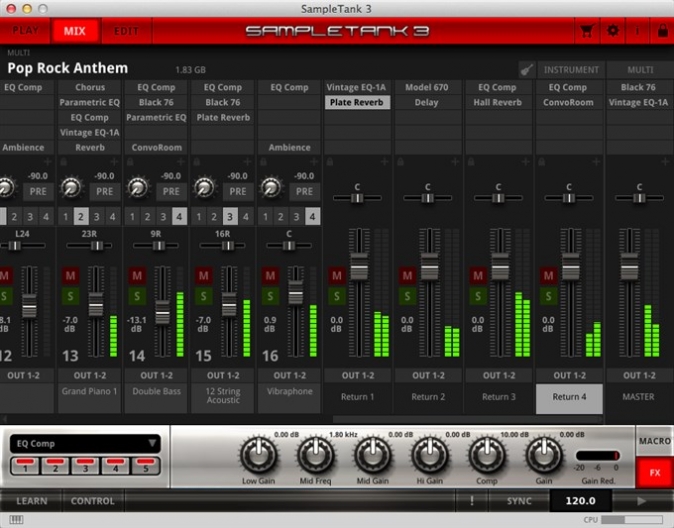Click the CONTROL button
674x528 pixels.
coord(93,501)
